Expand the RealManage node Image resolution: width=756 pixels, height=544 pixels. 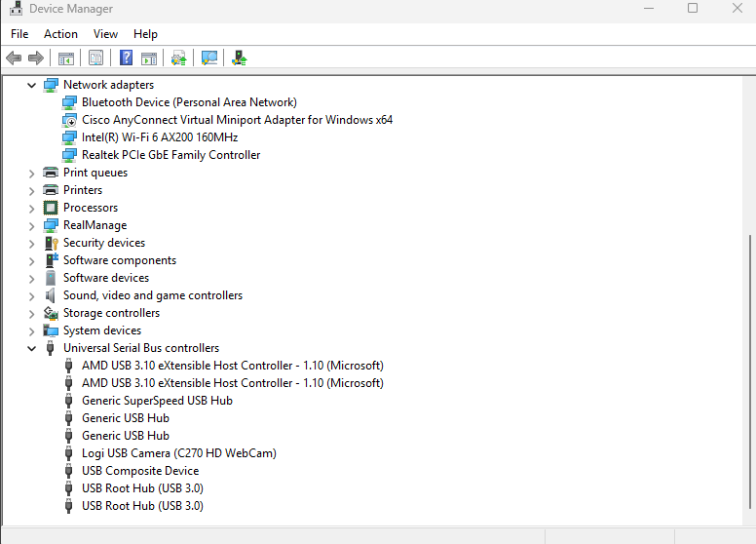[x=32, y=226]
